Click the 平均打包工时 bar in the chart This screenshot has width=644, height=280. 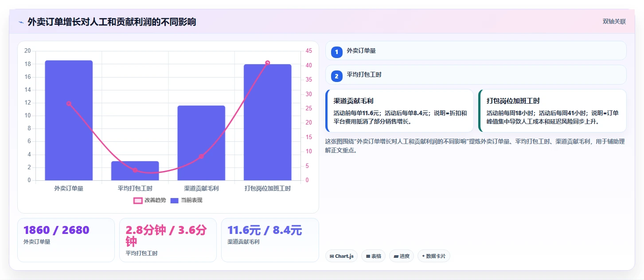135,171
